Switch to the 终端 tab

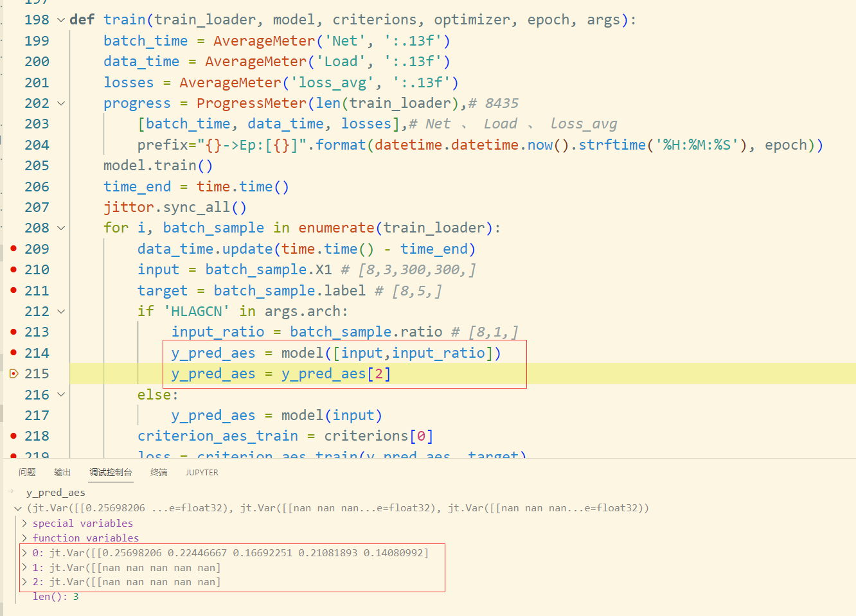point(159,472)
